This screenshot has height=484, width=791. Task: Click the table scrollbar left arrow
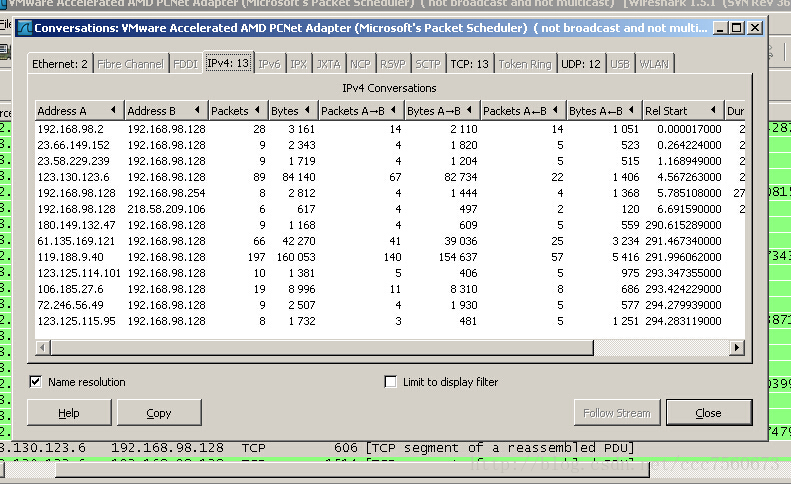(x=43, y=348)
